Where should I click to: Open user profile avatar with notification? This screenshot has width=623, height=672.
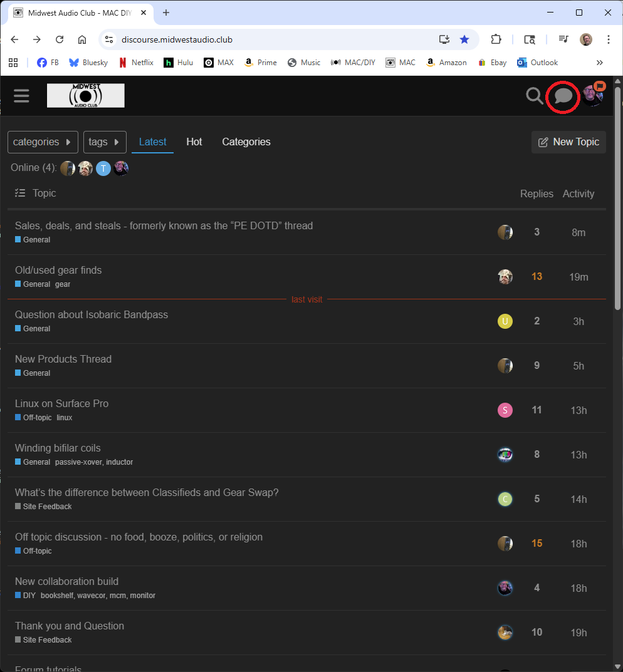[592, 95]
